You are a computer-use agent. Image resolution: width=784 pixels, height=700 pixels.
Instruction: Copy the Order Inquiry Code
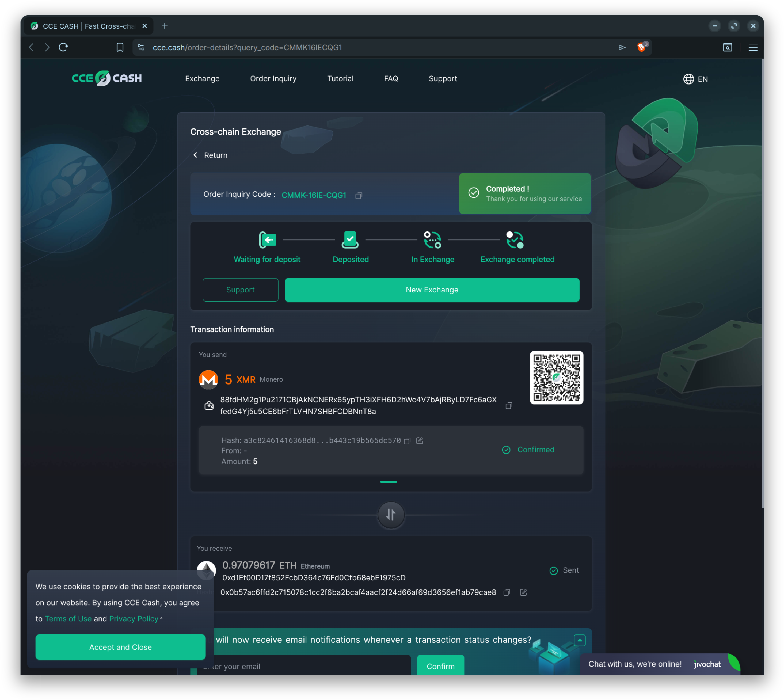(x=359, y=196)
